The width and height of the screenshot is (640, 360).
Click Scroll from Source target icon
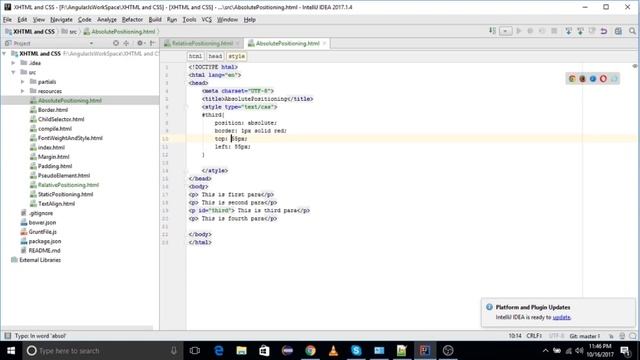click(x=116, y=43)
